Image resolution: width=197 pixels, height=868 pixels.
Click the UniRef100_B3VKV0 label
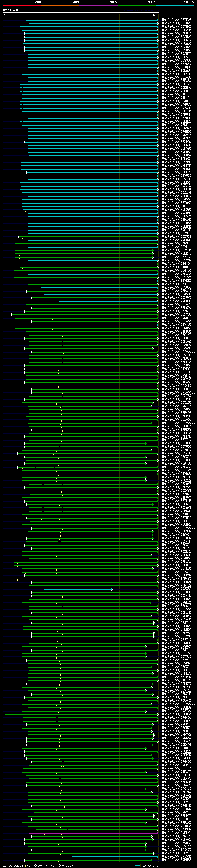pyautogui.click(x=176, y=64)
